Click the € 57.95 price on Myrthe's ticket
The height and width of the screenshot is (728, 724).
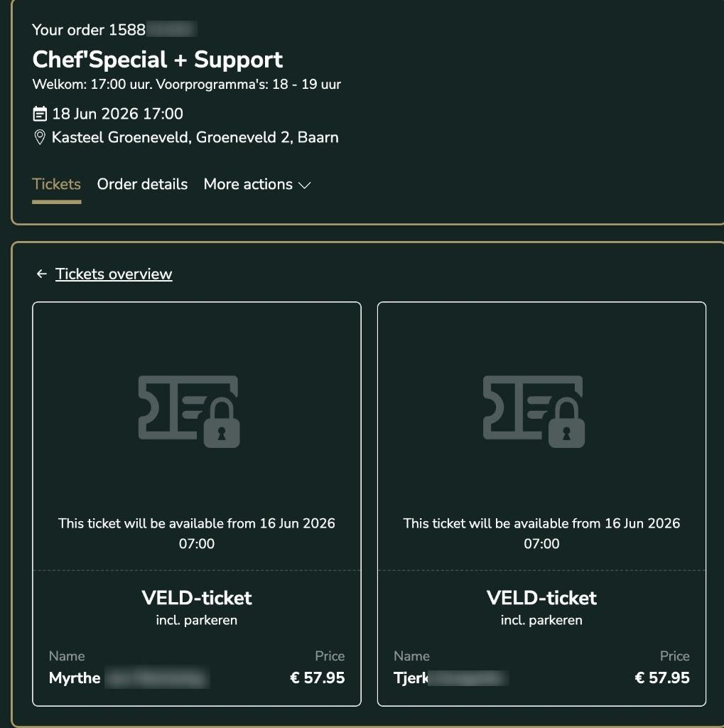(318, 678)
